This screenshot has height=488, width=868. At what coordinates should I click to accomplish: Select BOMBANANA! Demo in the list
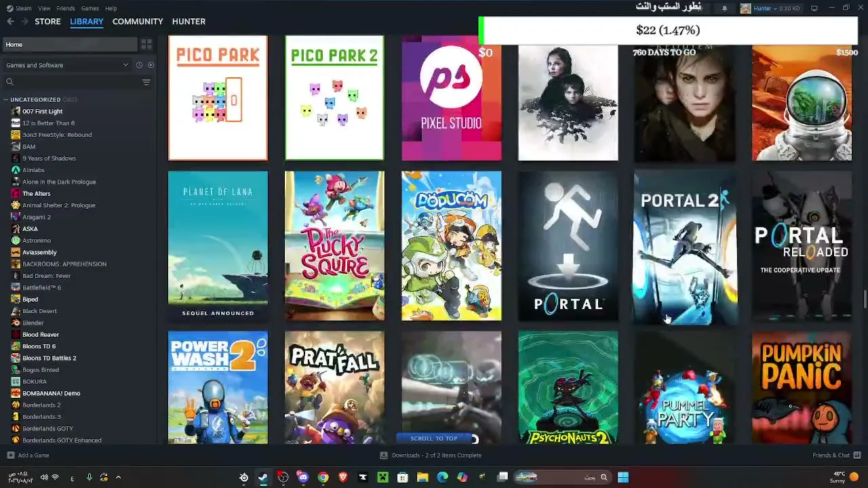click(51, 393)
